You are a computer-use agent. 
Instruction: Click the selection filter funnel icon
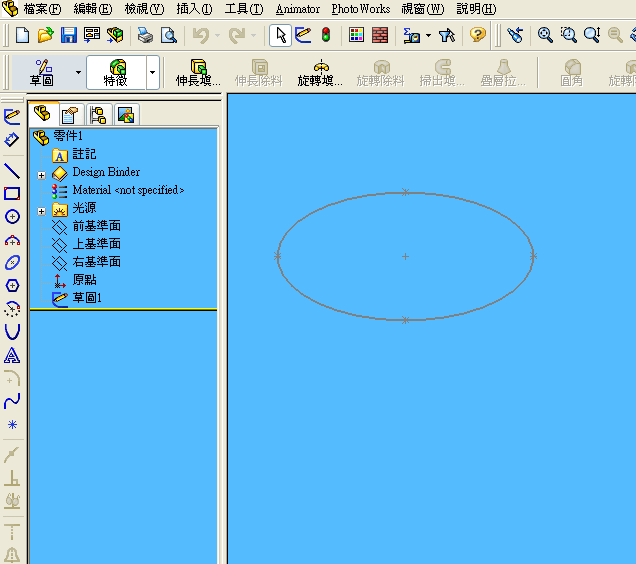(447, 36)
